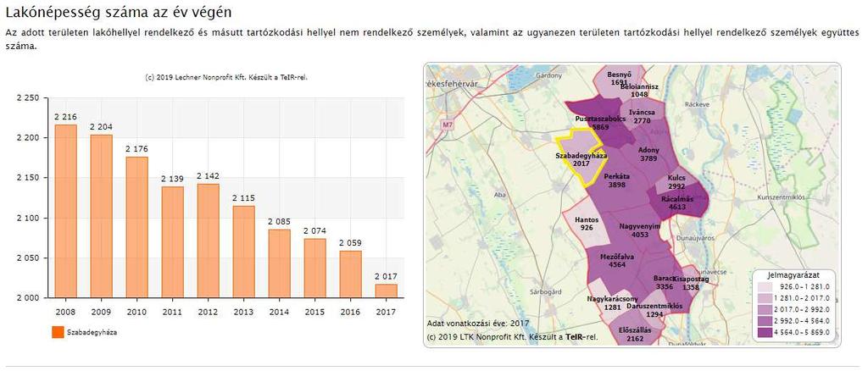Select the Baracs 3356 map region
This screenshot has width=868, height=371.
[x=665, y=283]
